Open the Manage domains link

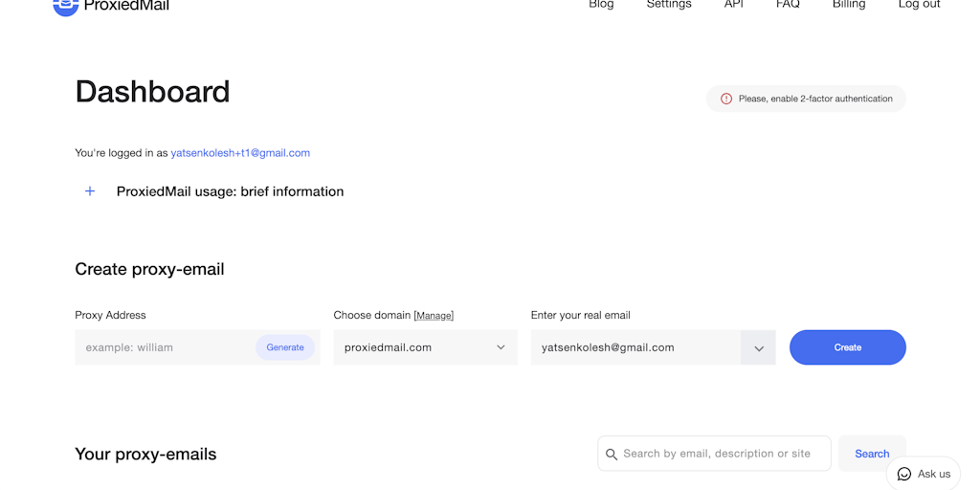434,316
